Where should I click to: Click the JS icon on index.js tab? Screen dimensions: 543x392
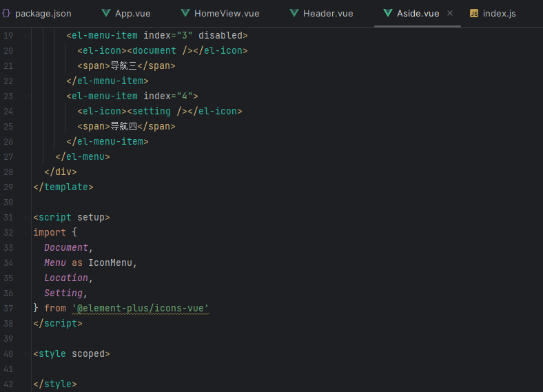click(x=474, y=14)
